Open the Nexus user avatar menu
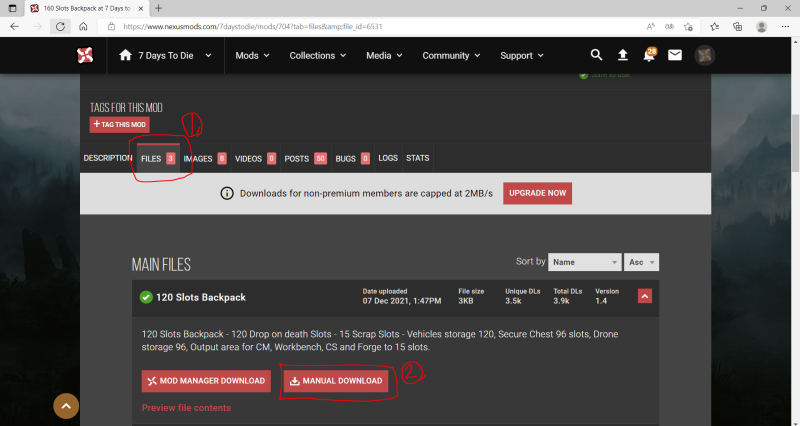Image resolution: width=800 pixels, height=426 pixels. (705, 55)
